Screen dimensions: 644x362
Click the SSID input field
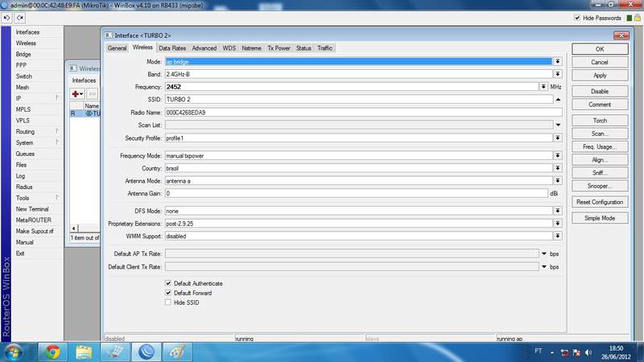click(359, 99)
